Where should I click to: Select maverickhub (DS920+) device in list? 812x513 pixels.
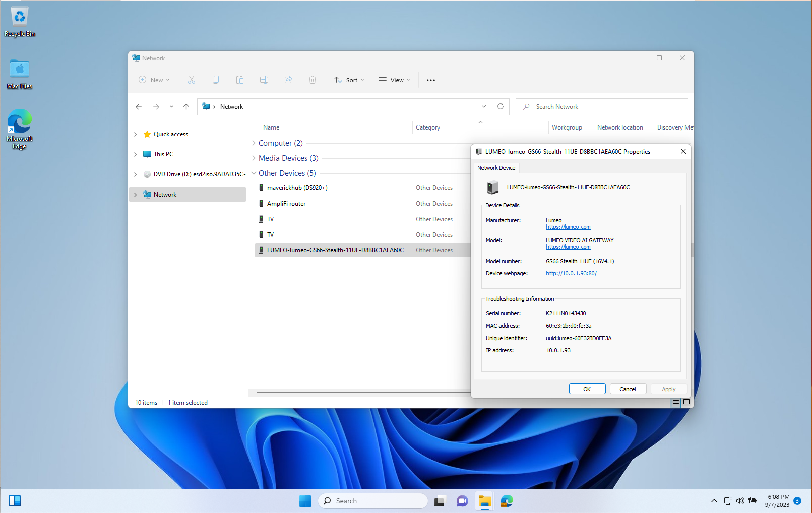coord(297,188)
